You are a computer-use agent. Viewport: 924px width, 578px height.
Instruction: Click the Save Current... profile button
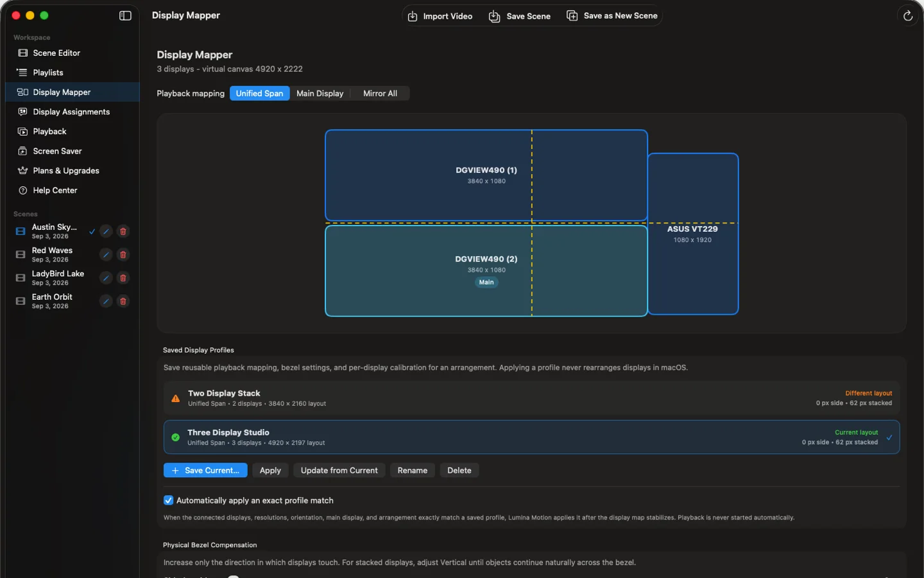(205, 470)
